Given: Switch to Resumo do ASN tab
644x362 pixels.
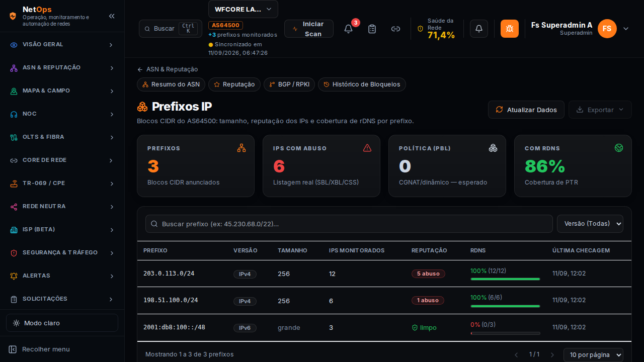Looking at the screenshot, I should tap(171, 84).
